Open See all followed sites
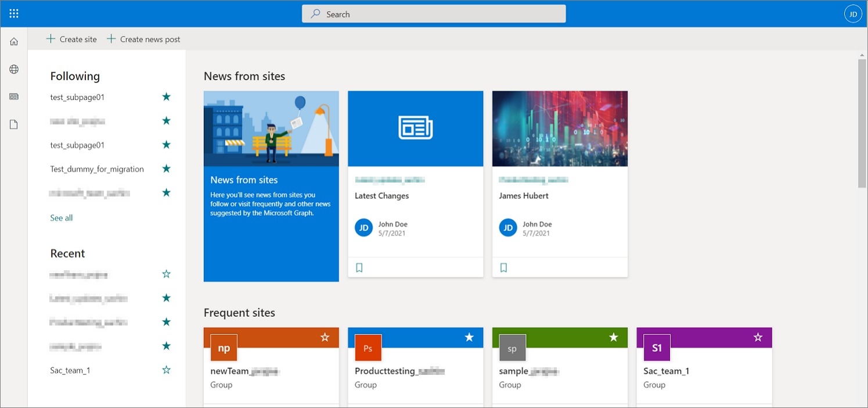868x408 pixels. tap(61, 217)
